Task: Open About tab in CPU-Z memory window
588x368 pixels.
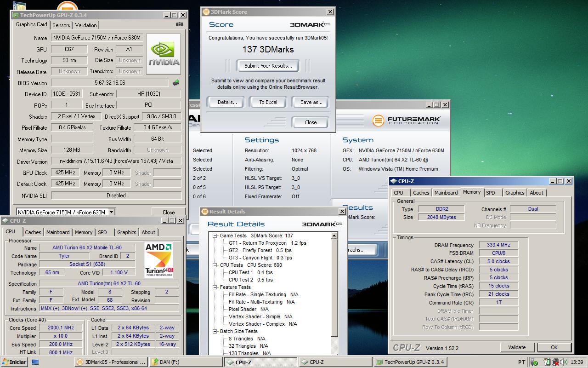Action: pos(537,193)
